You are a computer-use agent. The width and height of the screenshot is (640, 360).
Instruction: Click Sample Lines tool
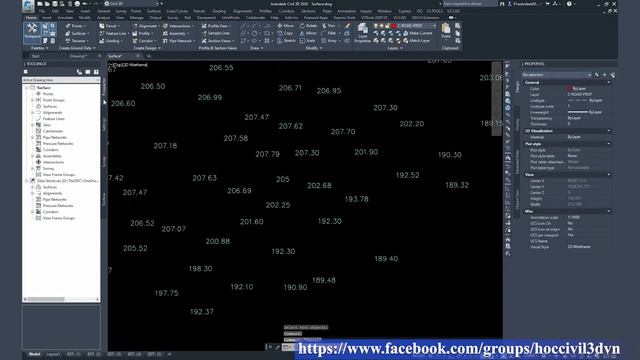pos(216,33)
